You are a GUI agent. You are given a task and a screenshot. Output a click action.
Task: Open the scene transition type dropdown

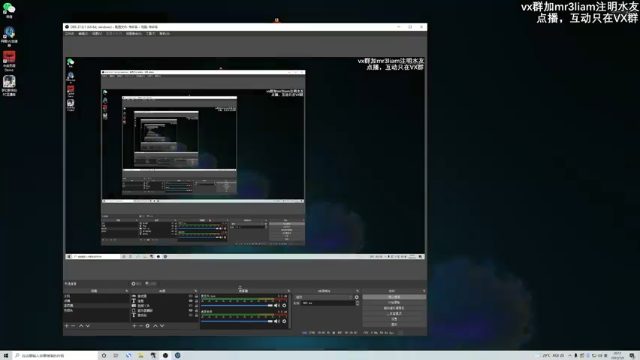coord(324,297)
